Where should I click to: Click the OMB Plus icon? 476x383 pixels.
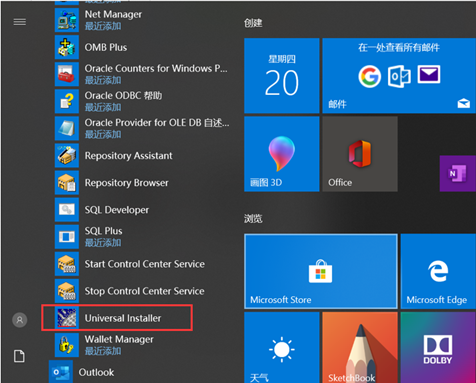pyautogui.click(x=67, y=47)
